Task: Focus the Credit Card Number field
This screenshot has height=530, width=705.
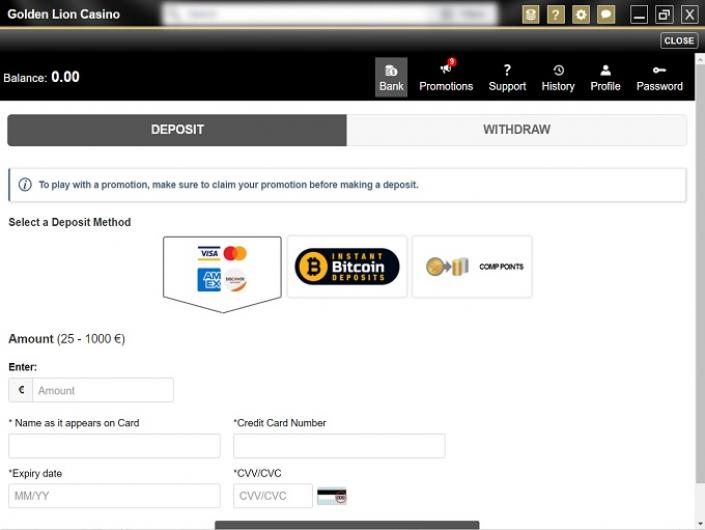Action: coord(339,446)
